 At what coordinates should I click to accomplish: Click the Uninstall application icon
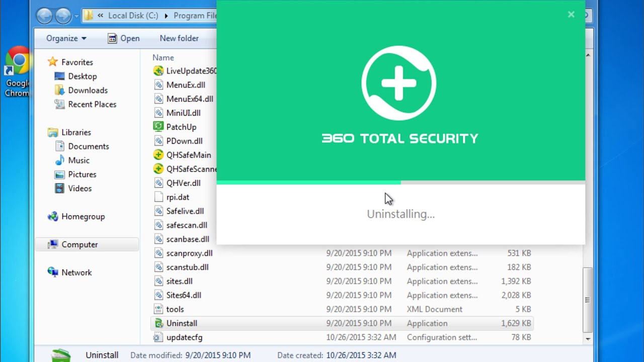[158, 323]
